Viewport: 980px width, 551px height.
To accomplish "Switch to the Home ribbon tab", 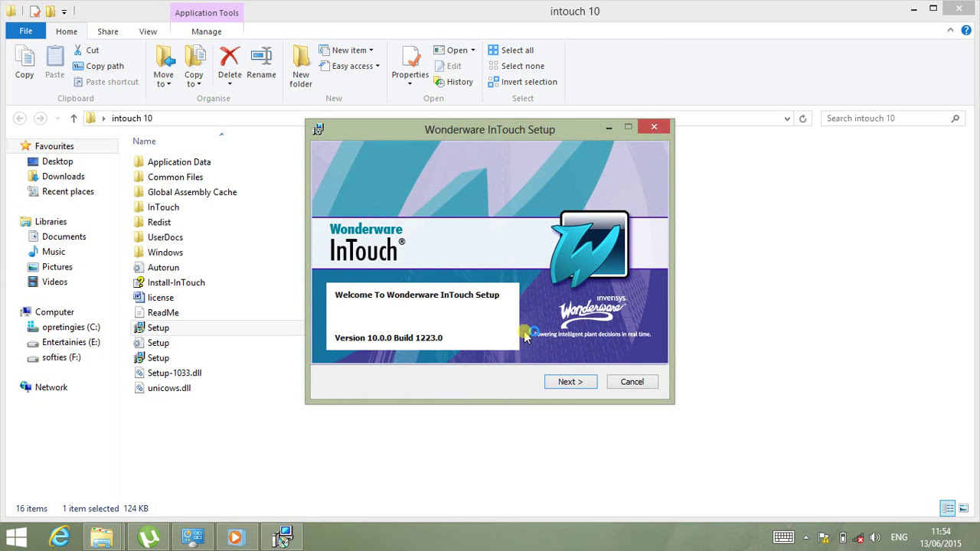I will tap(67, 31).
